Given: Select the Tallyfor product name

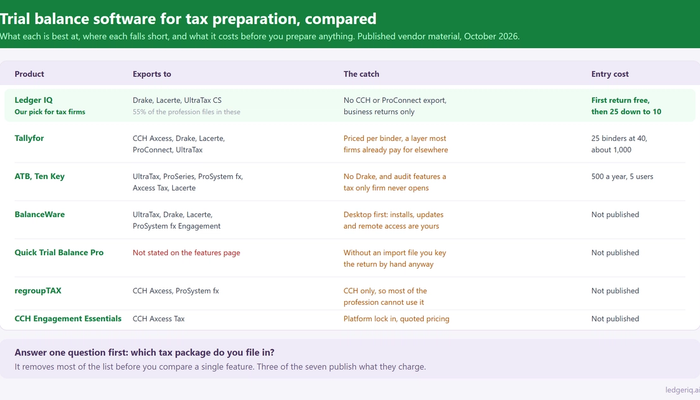Looking at the screenshot, I should point(29,138).
